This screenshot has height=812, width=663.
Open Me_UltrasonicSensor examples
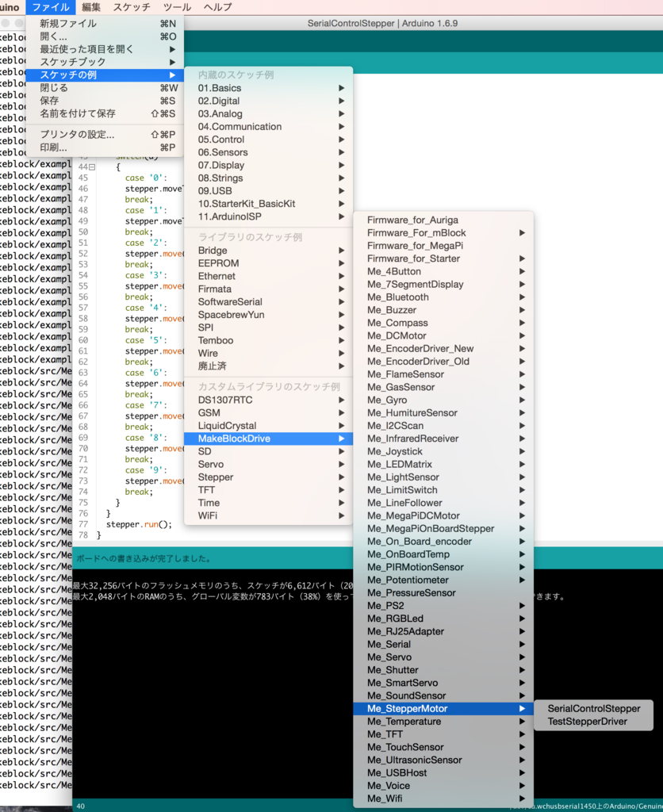(443, 760)
